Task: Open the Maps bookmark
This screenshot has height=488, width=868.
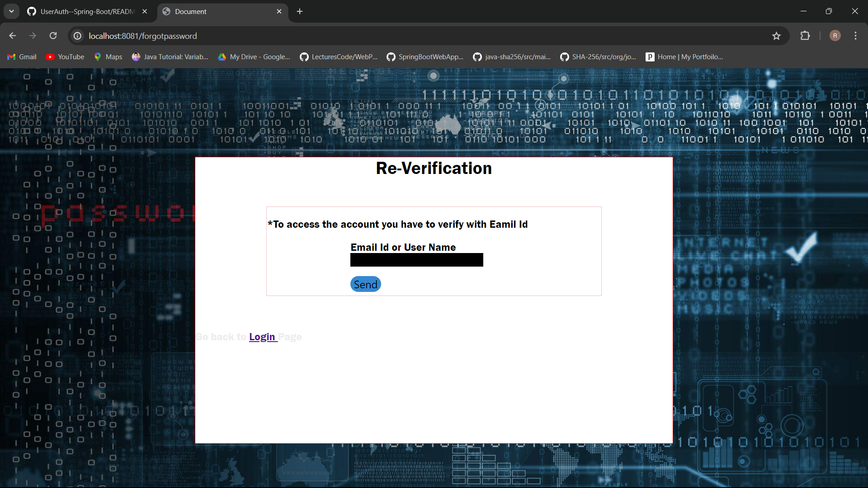Action: (x=108, y=57)
